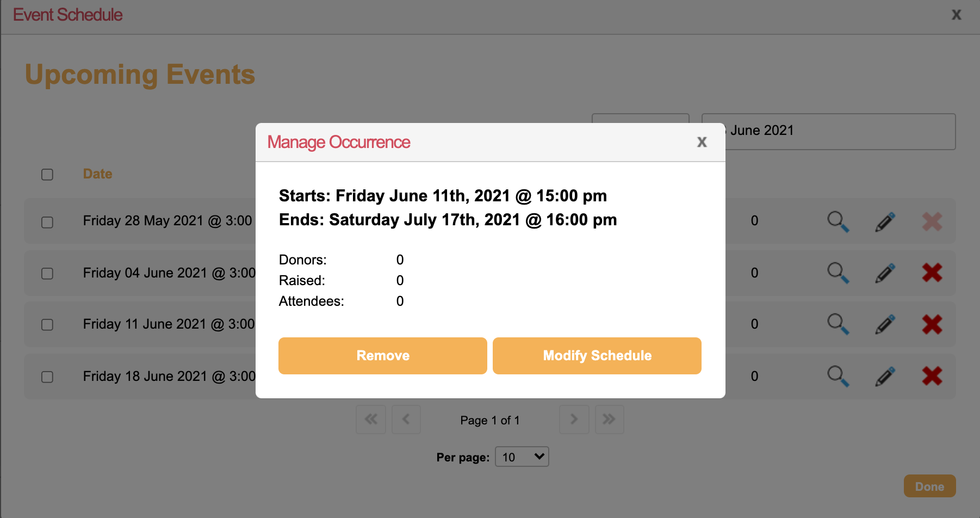Check the Friday 18 June 2021 row checkbox

47,377
